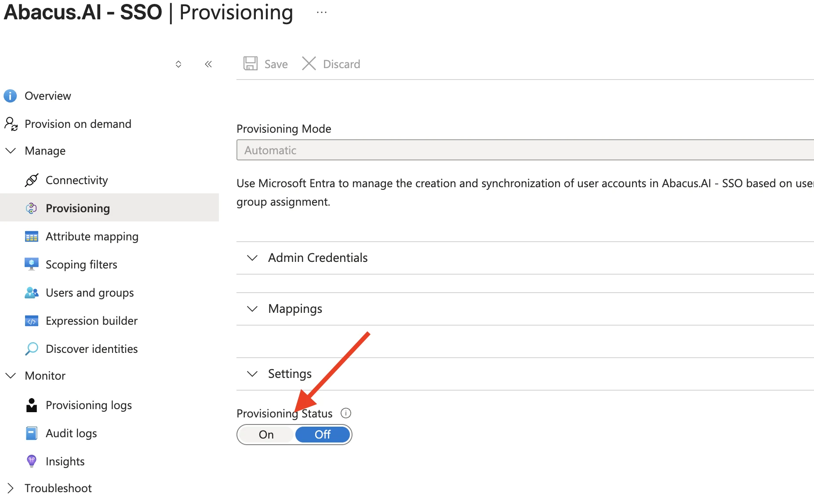Click the Provisioning Status info icon
The height and width of the screenshot is (504, 814).
click(x=346, y=413)
